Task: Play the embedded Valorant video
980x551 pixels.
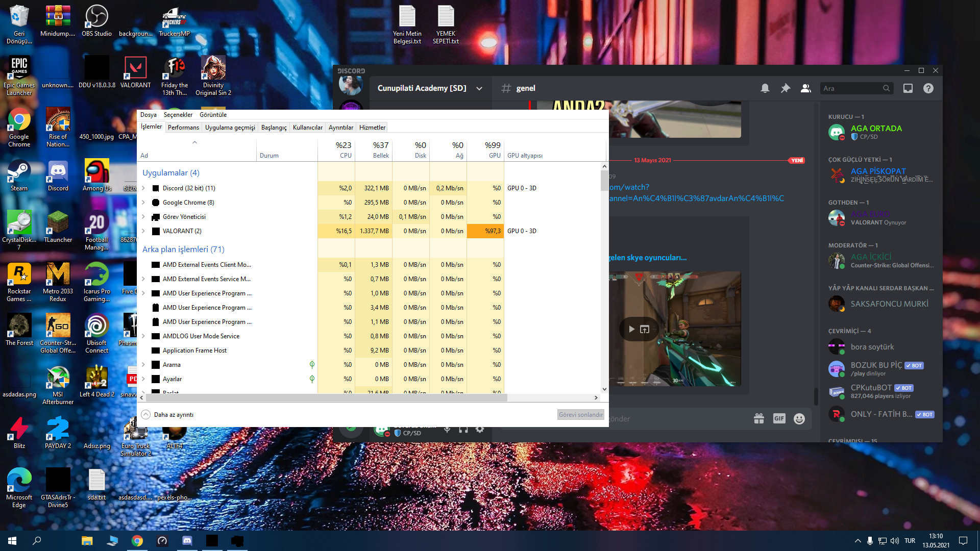Action: 632,329
